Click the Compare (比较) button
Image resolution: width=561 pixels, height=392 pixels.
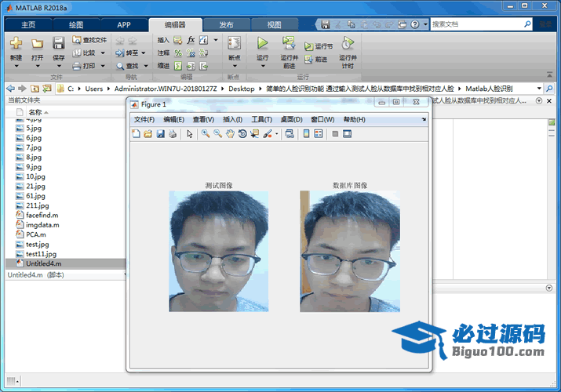pyautogui.click(x=86, y=53)
